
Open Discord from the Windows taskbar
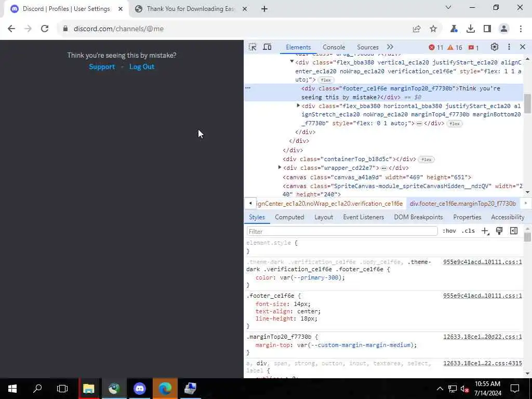point(139,389)
